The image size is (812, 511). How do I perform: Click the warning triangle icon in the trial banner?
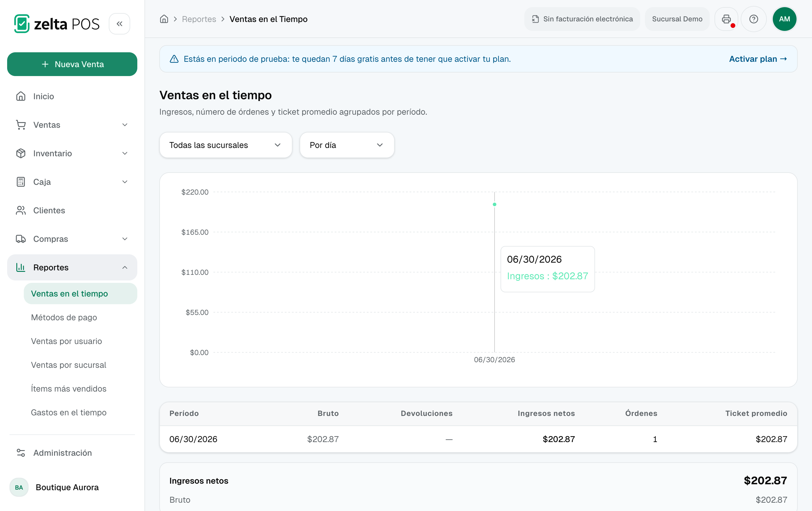tap(174, 59)
